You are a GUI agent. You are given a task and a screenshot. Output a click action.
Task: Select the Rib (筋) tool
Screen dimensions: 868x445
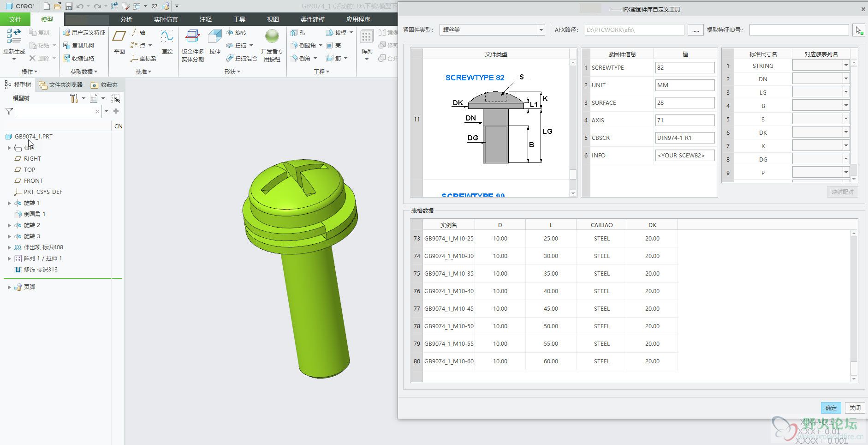333,58
